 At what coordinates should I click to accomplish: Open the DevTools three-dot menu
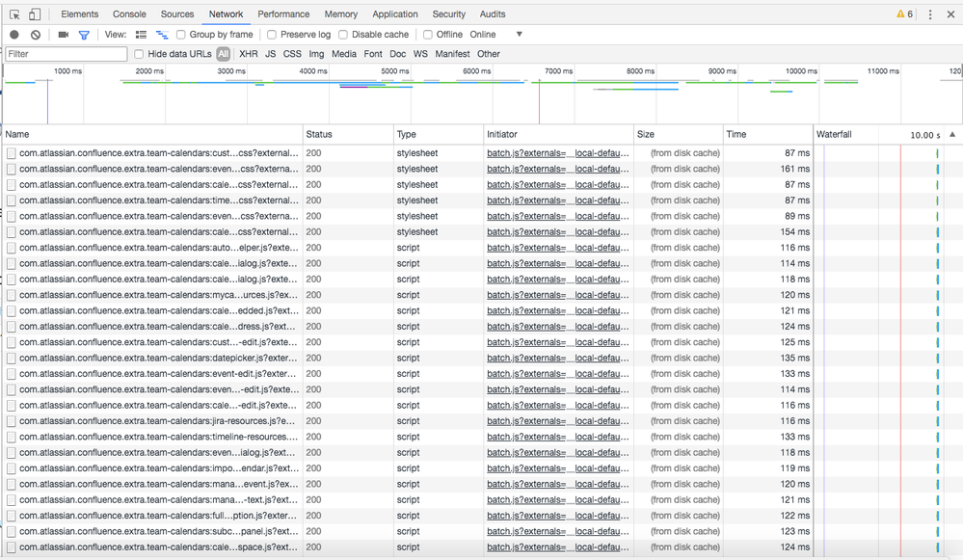[x=930, y=14]
